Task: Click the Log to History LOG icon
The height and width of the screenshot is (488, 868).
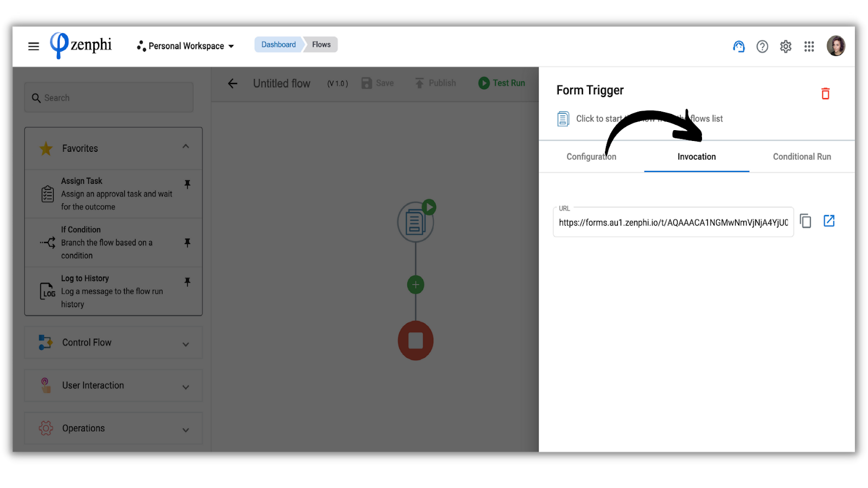Action: (48, 291)
